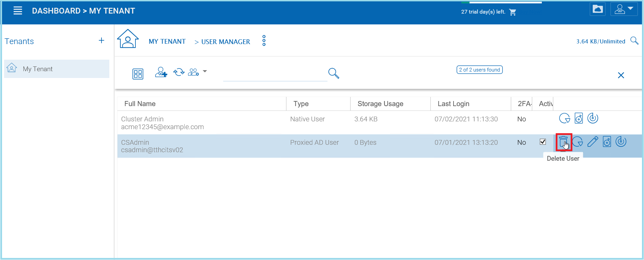Click the quota pie icon for Cluster Admin
Viewport: 644px width, 260px height.
[x=565, y=118]
